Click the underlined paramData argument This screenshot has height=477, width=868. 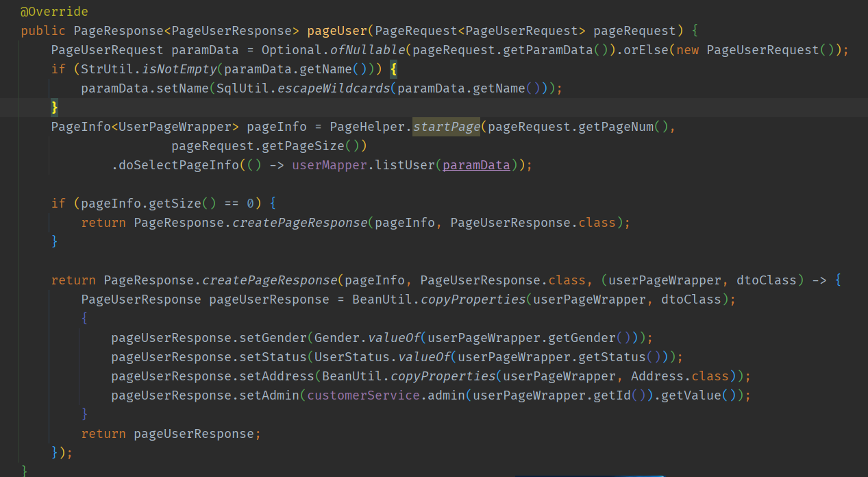click(x=476, y=165)
